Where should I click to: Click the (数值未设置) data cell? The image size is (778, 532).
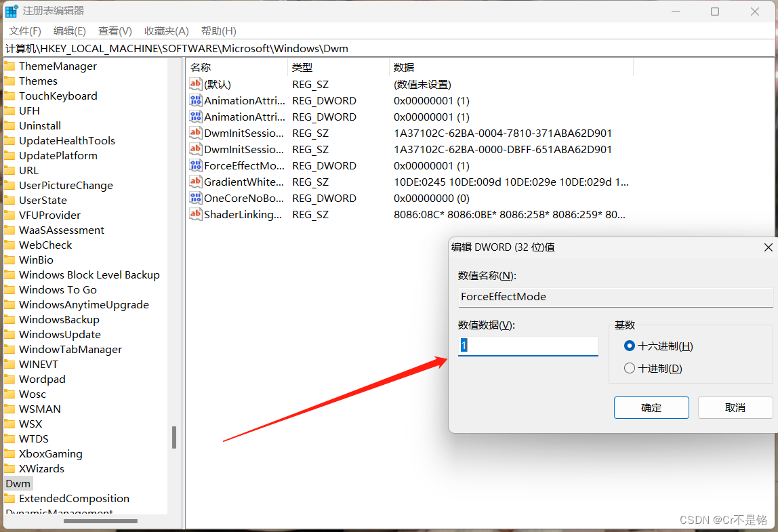(x=422, y=84)
